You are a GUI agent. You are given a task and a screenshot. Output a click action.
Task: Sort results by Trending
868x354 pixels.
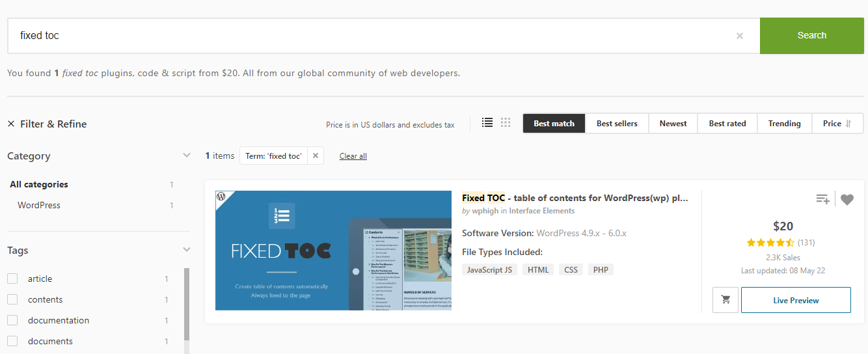pos(784,124)
